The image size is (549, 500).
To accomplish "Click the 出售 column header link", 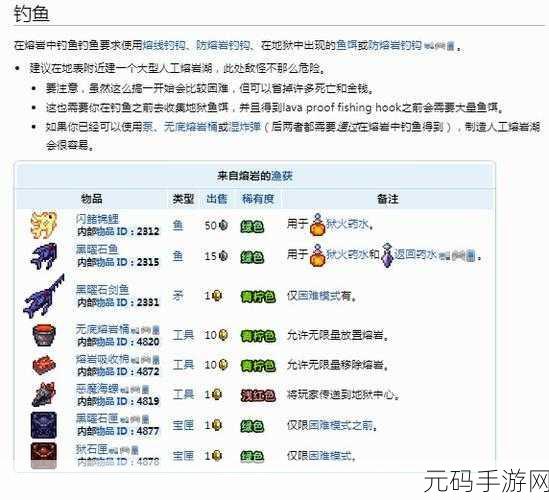I will click(x=217, y=199).
